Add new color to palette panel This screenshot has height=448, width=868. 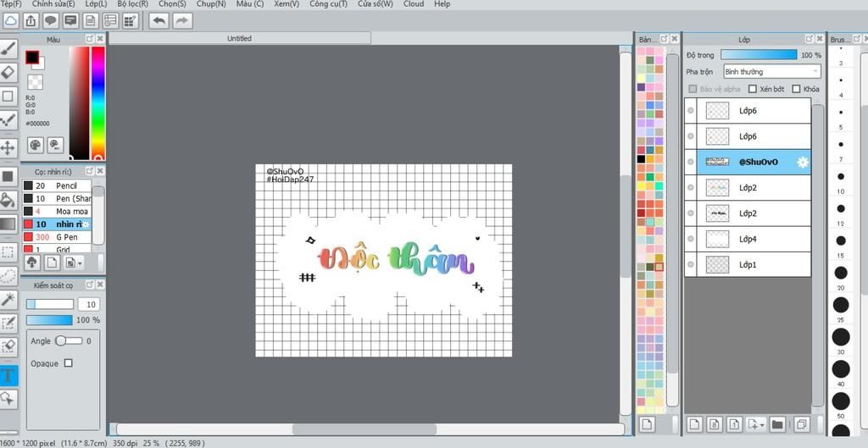pyautogui.click(x=647, y=424)
